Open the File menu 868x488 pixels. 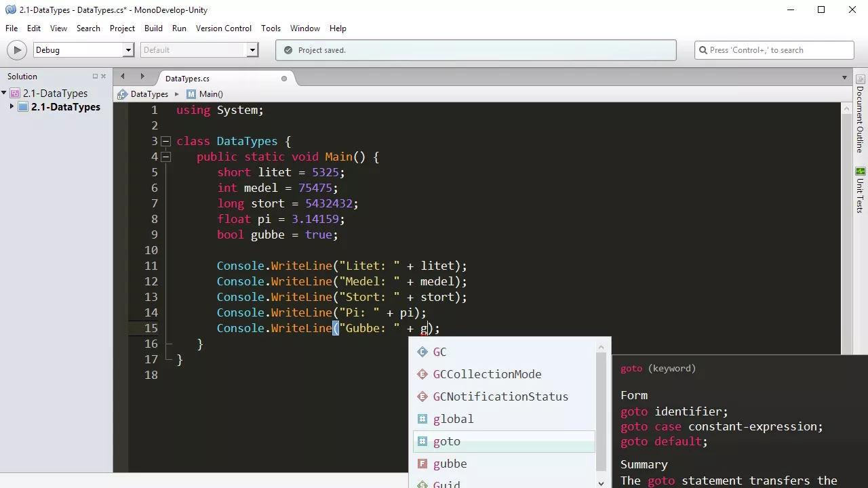[12, 28]
